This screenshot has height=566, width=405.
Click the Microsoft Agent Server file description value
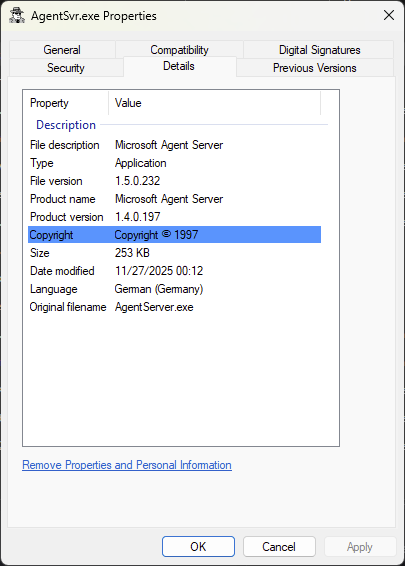pyautogui.click(x=169, y=145)
